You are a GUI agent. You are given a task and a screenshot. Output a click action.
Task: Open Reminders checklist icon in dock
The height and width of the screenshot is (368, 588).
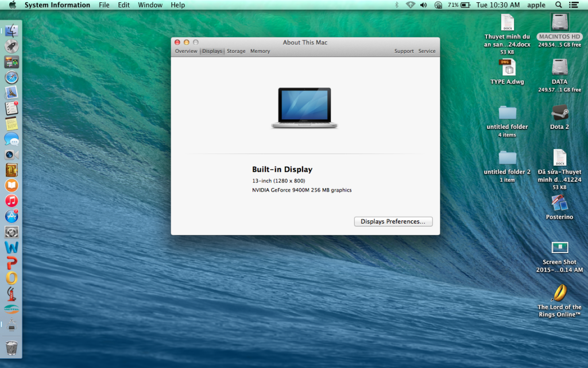(11, 108)
